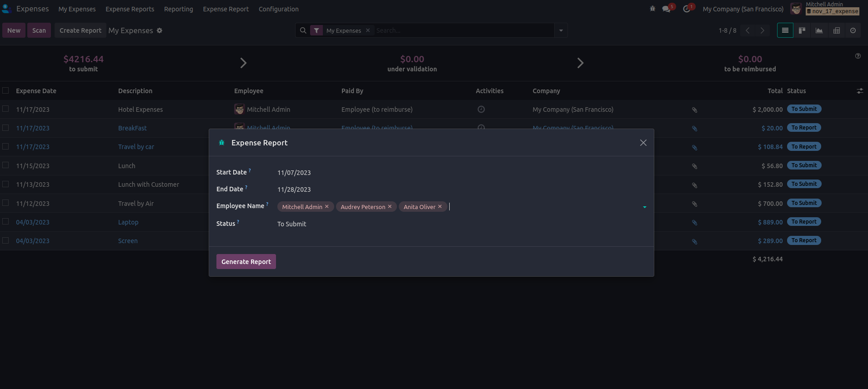Remove the Anita Oliver employee tag
Screen dimensions: 868x389
click(440, 206)
